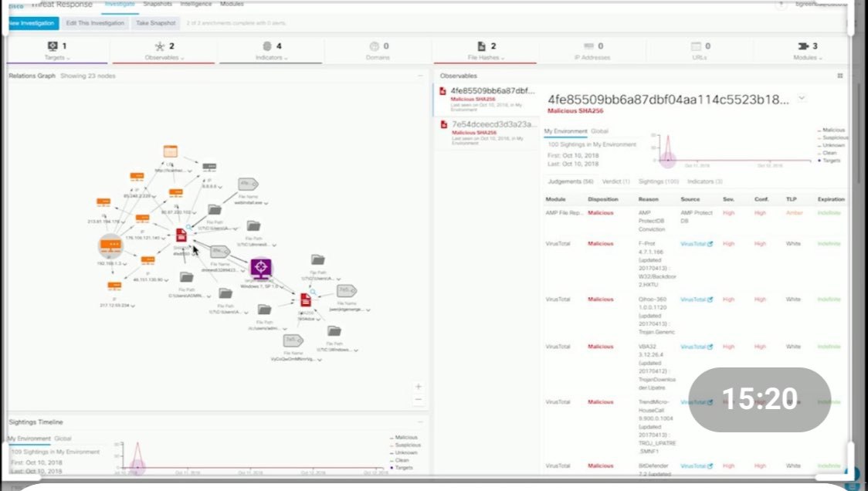The image size is (868, 491).
Task: Click the Disposition column header
Action: [602, 199]
